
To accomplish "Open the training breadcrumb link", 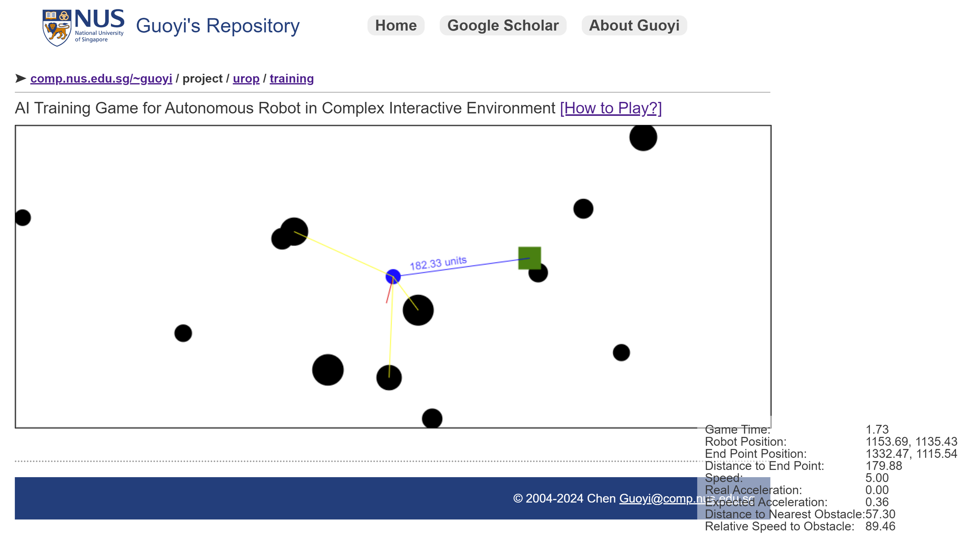I will (x=291, y=79).
